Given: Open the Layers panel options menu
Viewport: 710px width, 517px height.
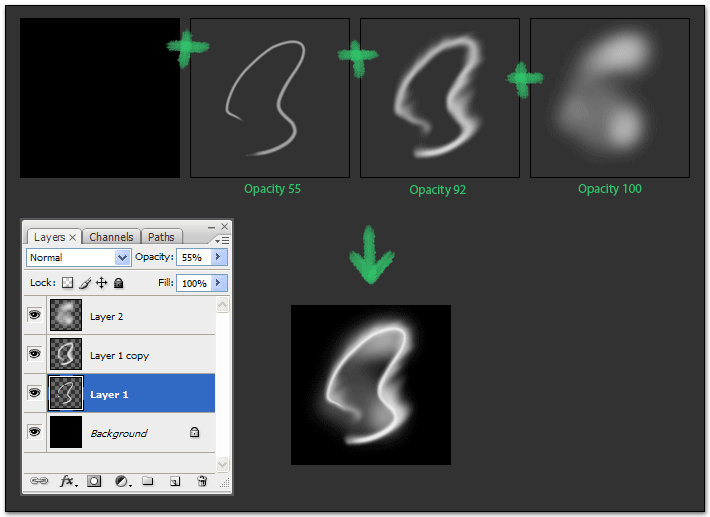Looking at the screenshot, I should (222, 240).
